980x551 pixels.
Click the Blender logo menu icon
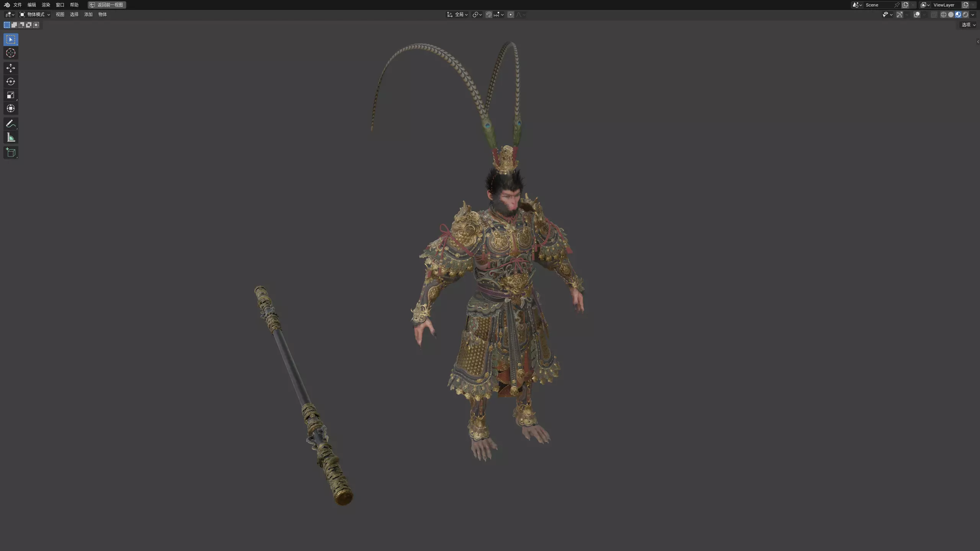point(7,5)
